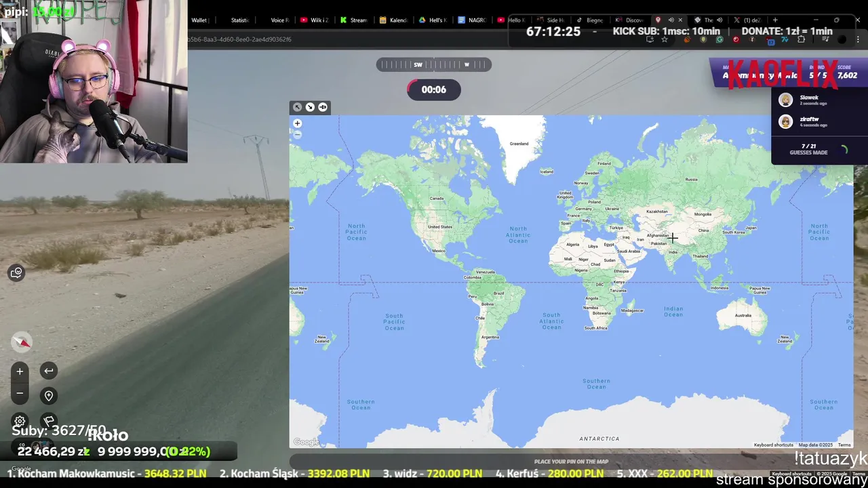Screen dimensions: 868x488
Task: Click the Indonesia label on the map
Action: coord(719,288)
